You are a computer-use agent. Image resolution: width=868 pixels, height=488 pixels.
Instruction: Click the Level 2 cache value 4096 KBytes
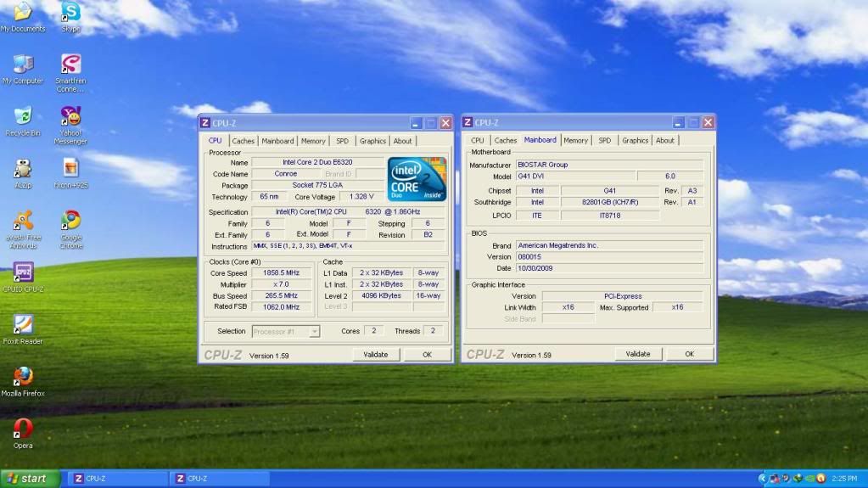[x=382, y=296]
